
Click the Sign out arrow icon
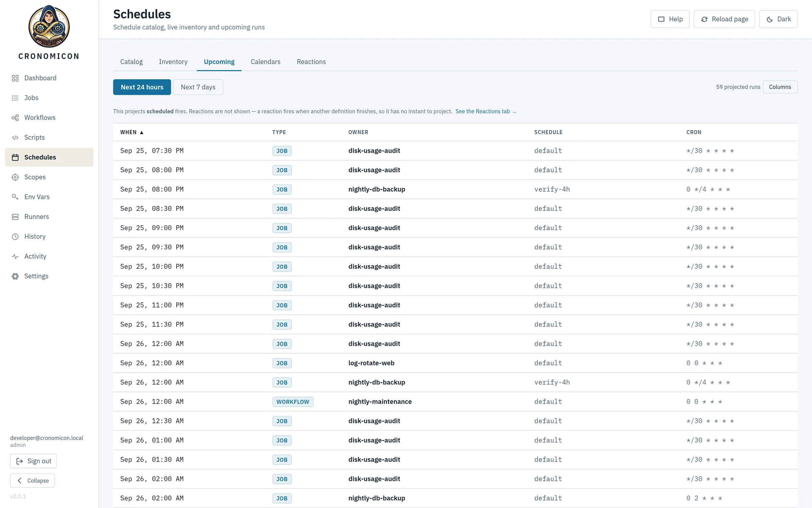click(20, 461)
